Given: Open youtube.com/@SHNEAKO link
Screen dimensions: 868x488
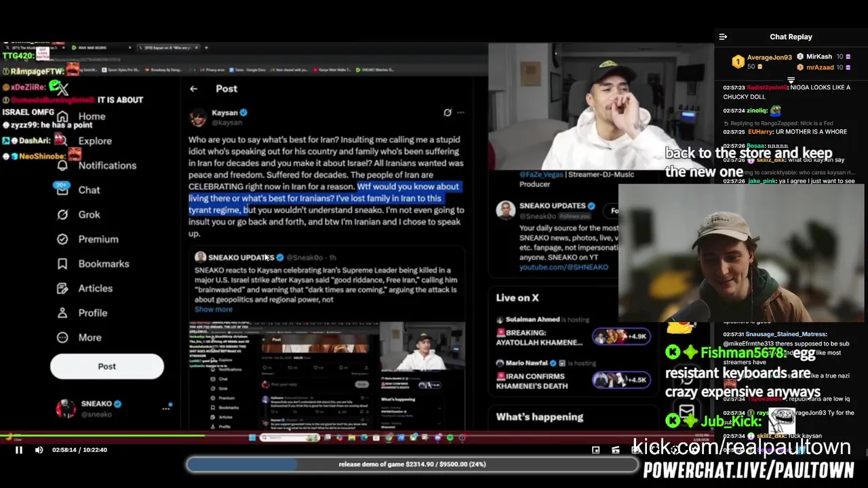Looking at the screenshot, I should [564, 267].
